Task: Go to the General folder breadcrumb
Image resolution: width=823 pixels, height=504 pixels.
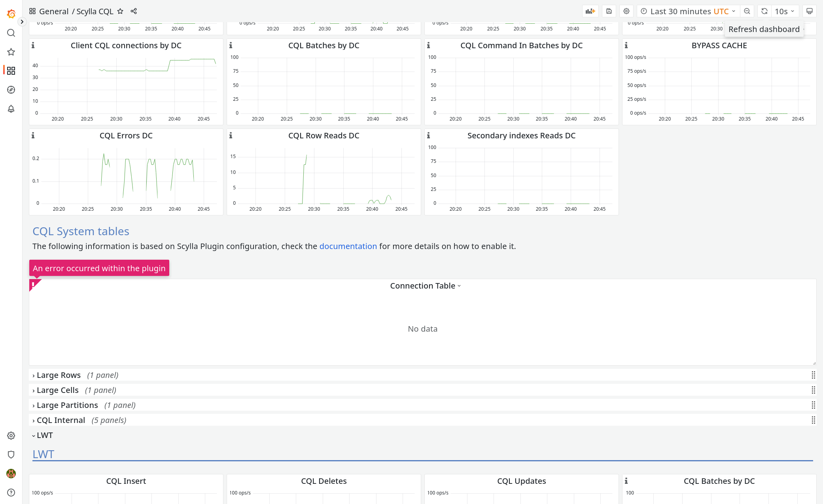Action: (54, 11)
